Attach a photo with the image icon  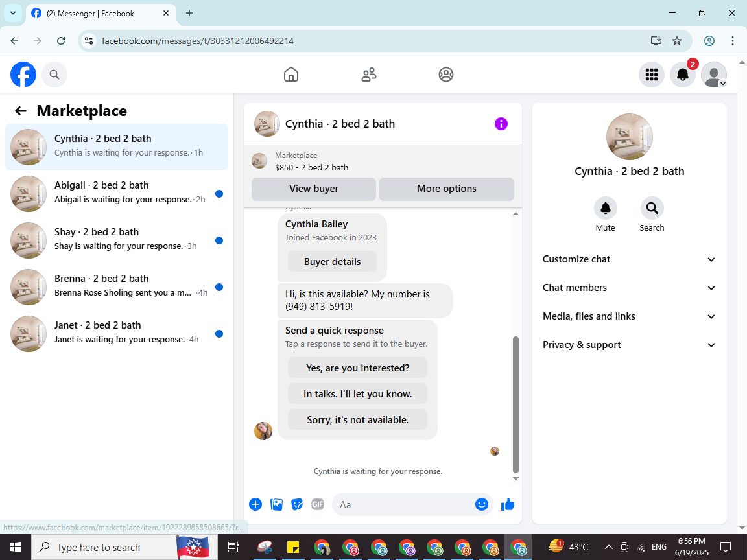coord(276,504)
